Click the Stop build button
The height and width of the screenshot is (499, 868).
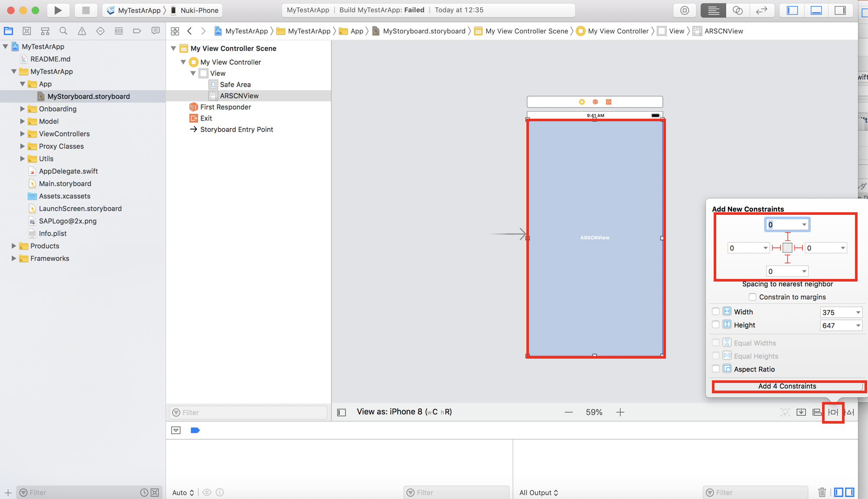[x=85, y=10]
